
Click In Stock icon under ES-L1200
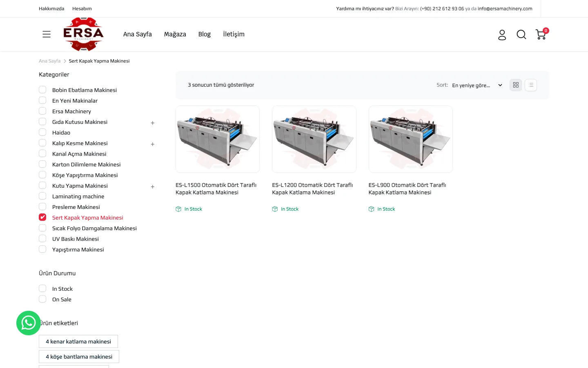coord(275,209)
